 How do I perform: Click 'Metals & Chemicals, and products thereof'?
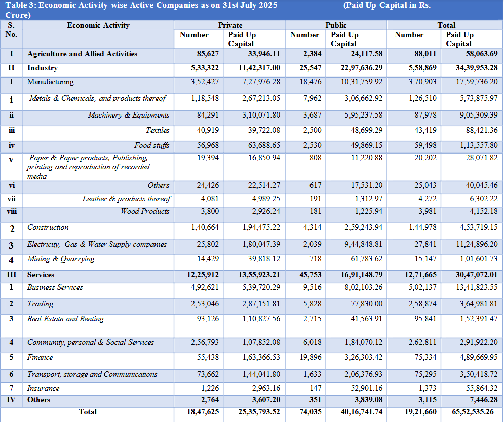(x=98, y=98)
